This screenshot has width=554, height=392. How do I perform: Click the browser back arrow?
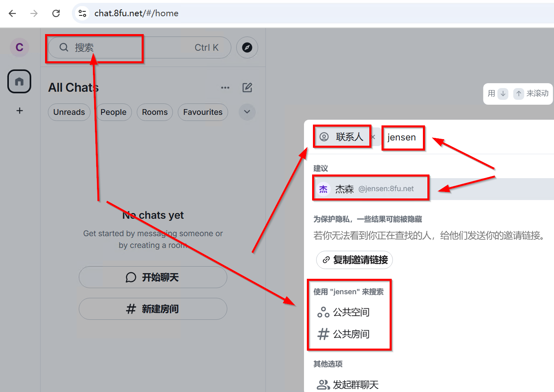point(12,13)
